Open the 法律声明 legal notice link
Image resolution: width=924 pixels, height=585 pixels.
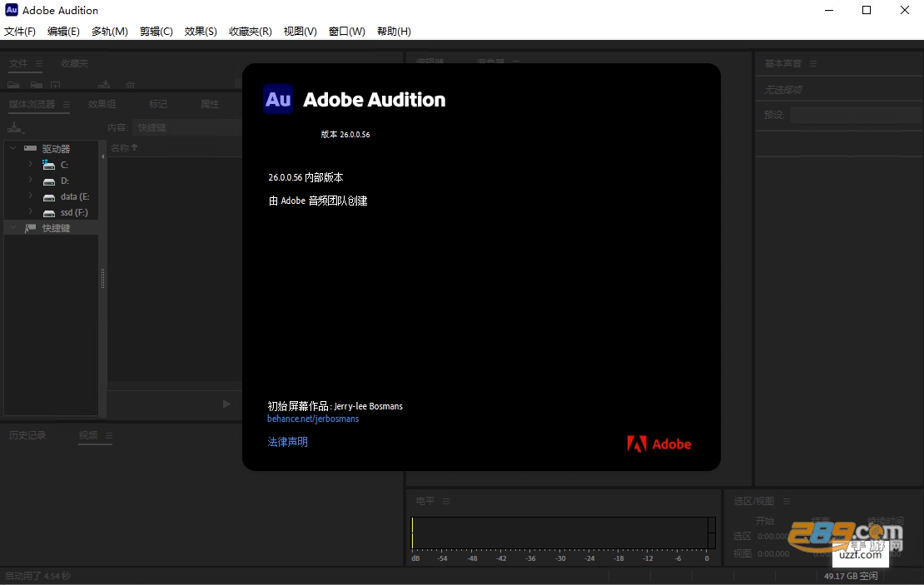287,442
